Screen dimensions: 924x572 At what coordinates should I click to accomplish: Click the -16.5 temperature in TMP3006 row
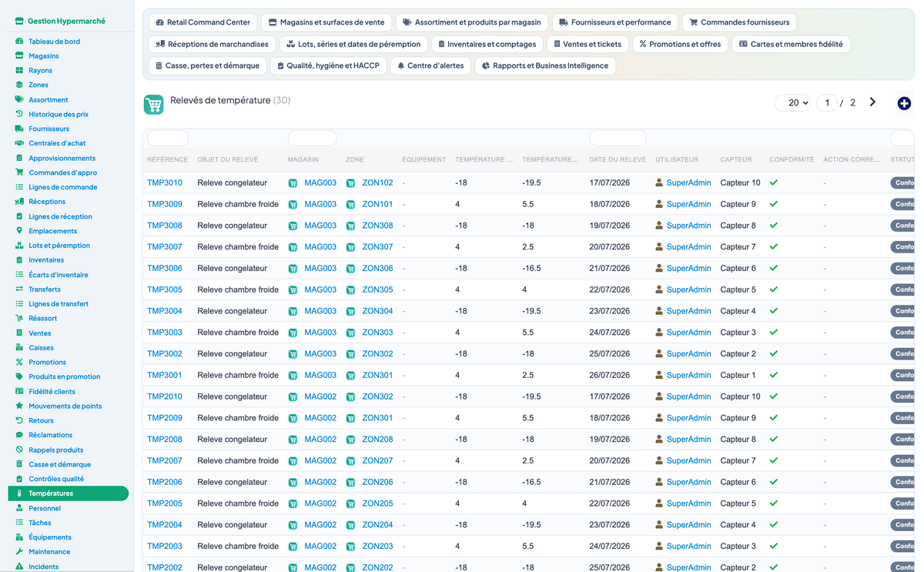[531, 269]
